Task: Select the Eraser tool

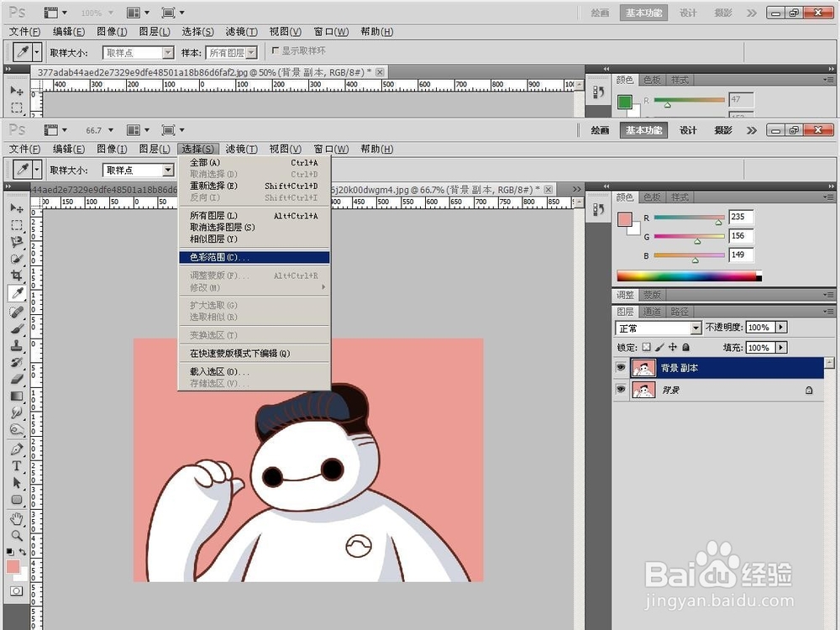Action: click(x=17, y=380)
